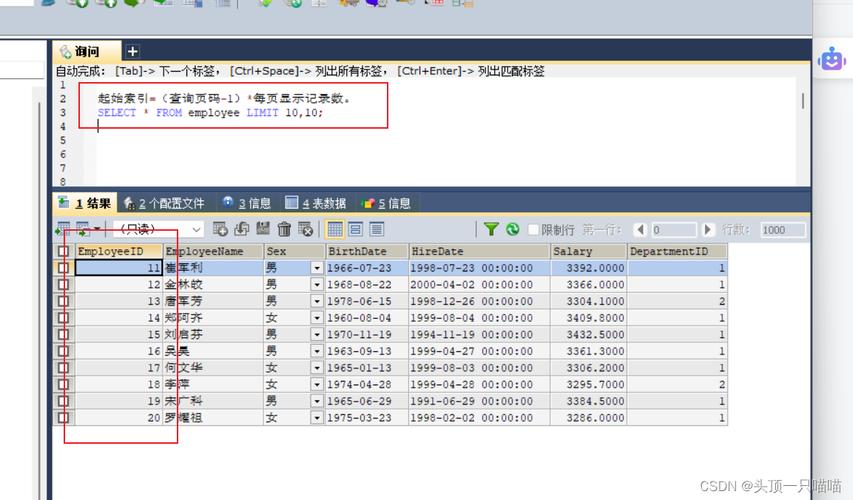The width and height of the screenshot is (853, 500).
Task: Expand the export icon's small dropdown arrow
Action: click(x=97, y=229)
